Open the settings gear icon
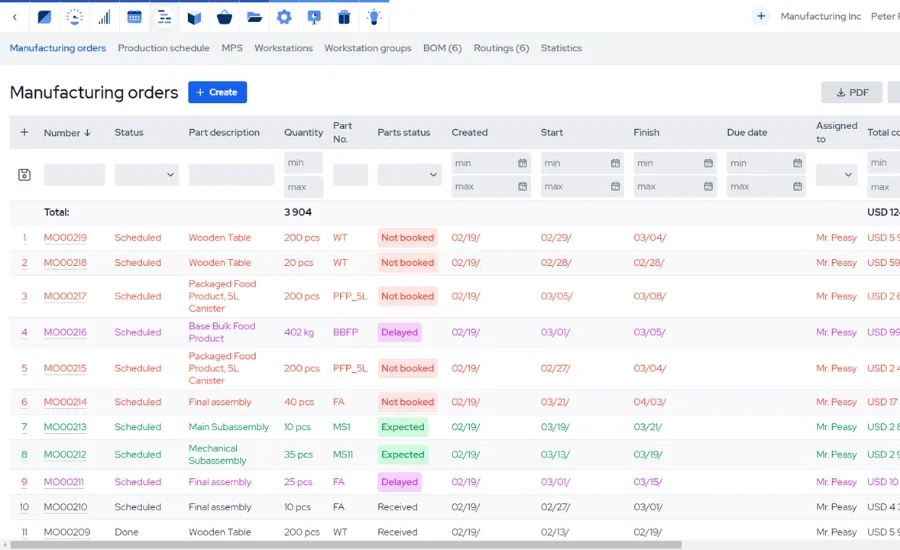 284,17
